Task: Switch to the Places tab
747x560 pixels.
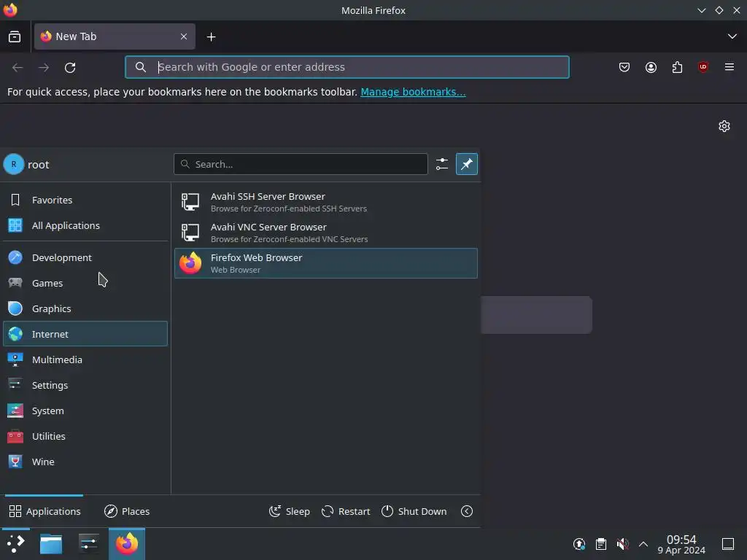Action: click(x=127, y=511)
